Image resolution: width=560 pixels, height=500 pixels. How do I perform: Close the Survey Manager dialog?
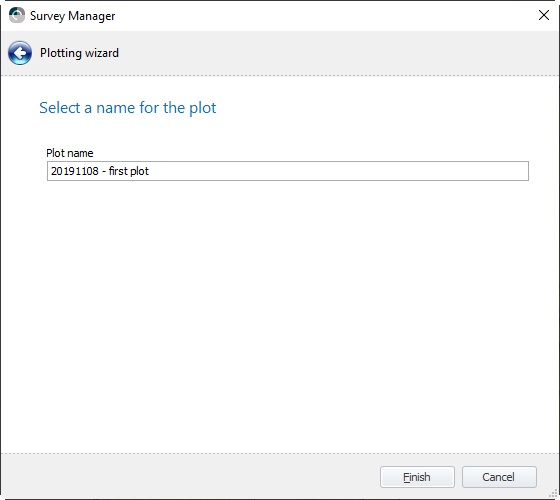(x=544, y=15)
